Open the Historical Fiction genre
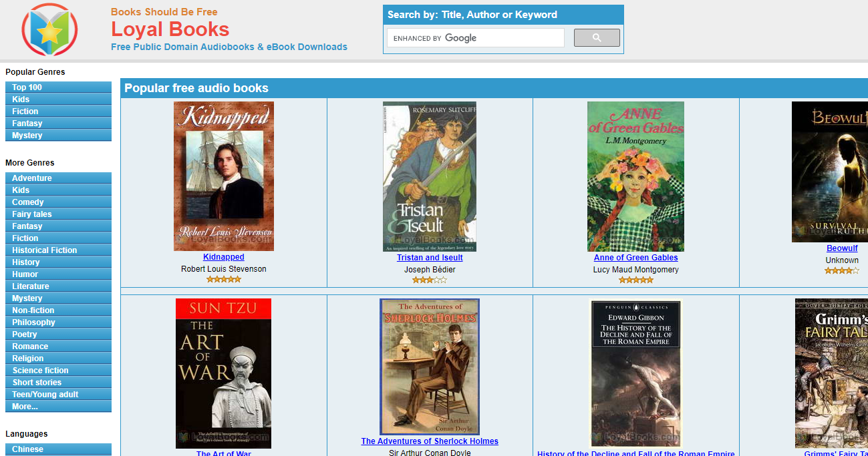This screenshot has width=868, height=456. point(58,250)
